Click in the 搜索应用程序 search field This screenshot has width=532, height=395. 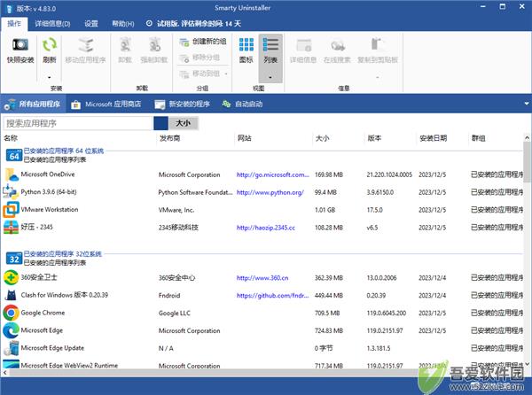(78, 123)
